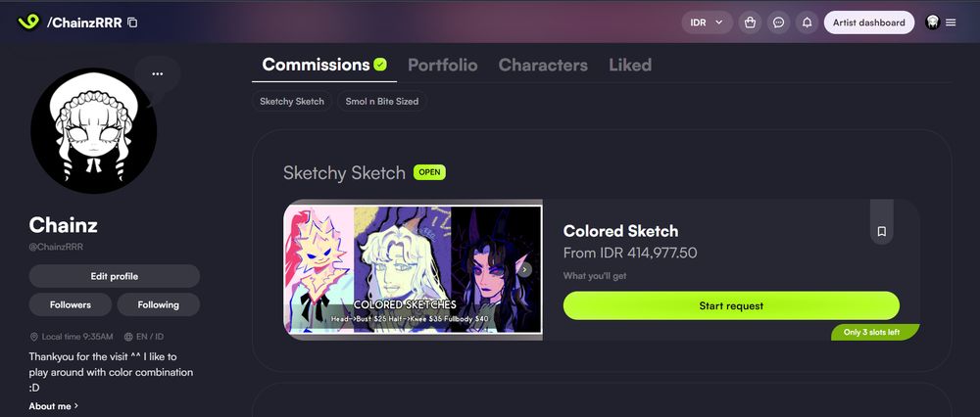Bookmark the Colored Sketch commission
This screenshot has height=417, width=980.
tap(881, 232)
